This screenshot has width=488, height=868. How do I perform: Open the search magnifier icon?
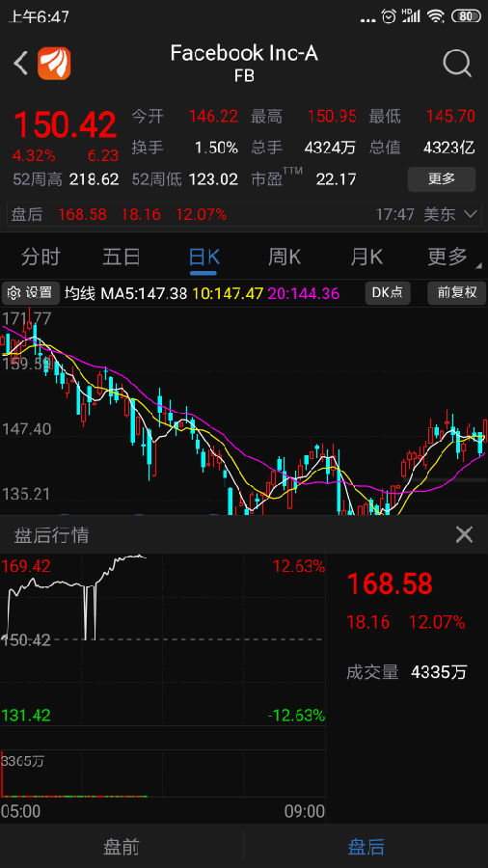457,64
